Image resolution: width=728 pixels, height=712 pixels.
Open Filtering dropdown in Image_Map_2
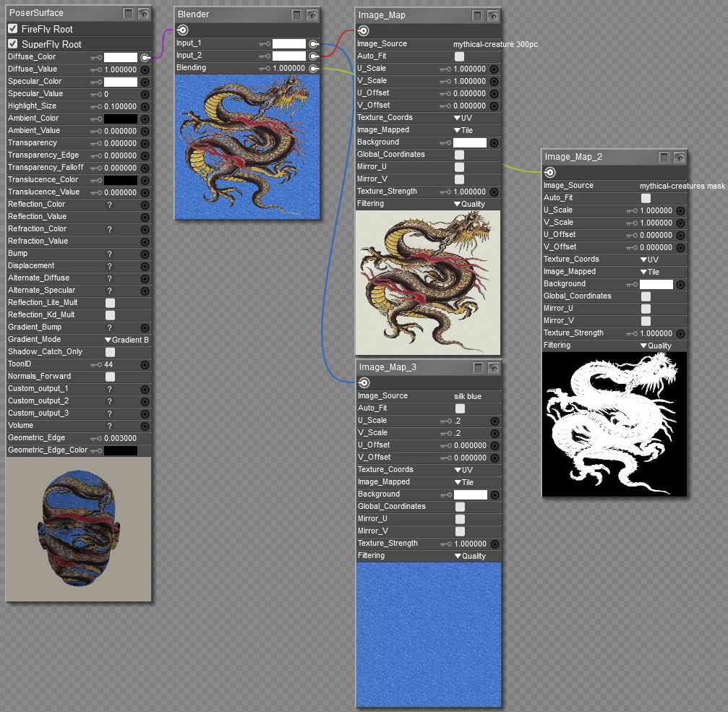click(x=655, y=346)
